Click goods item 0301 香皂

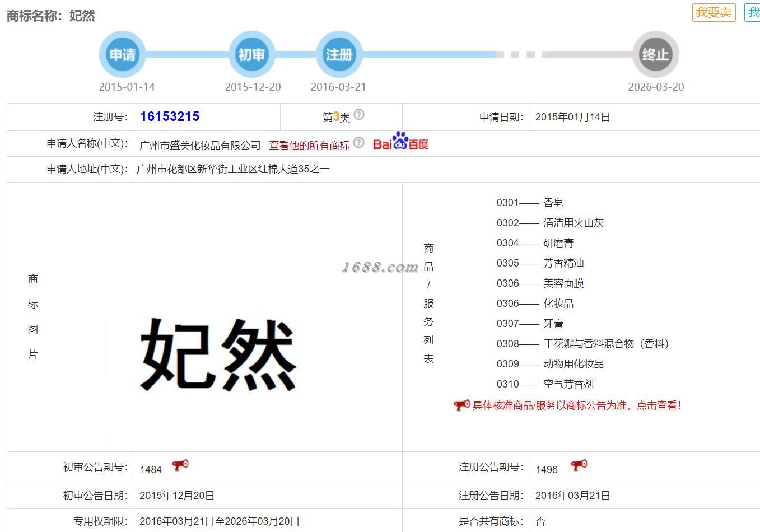530,203
